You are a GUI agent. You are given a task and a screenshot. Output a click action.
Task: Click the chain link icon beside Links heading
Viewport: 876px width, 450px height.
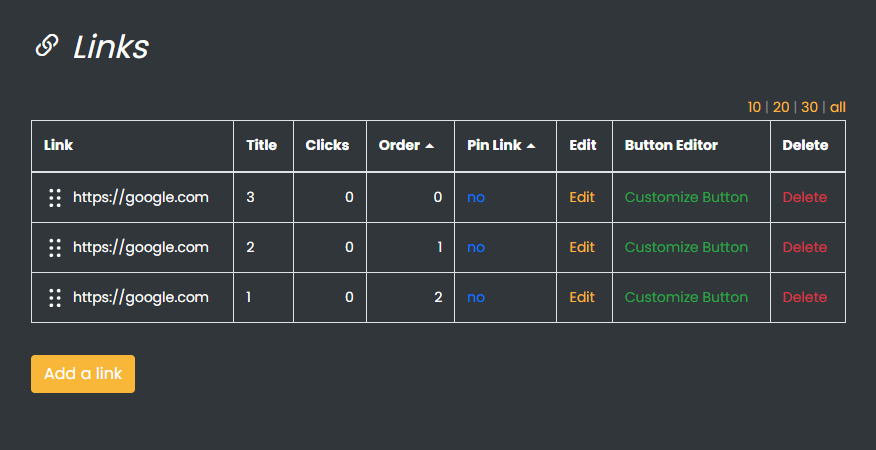[46, 46]
